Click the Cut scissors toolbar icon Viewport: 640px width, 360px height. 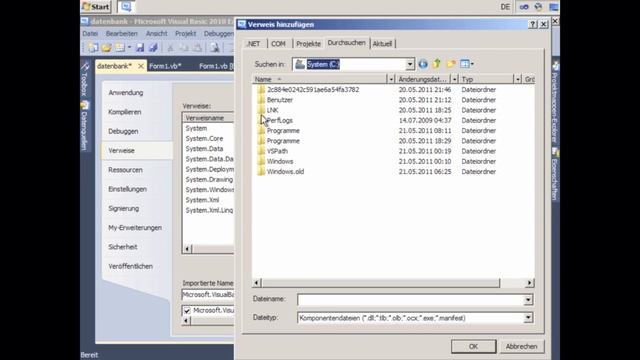170,48
